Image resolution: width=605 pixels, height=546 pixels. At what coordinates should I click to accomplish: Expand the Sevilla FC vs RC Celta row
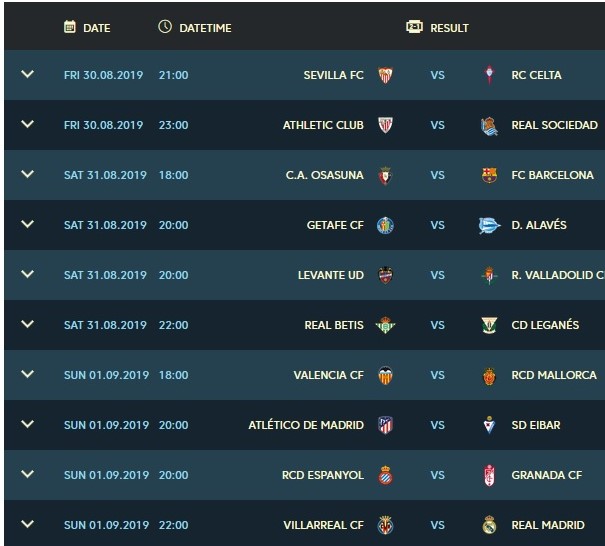tap(28, 74)
